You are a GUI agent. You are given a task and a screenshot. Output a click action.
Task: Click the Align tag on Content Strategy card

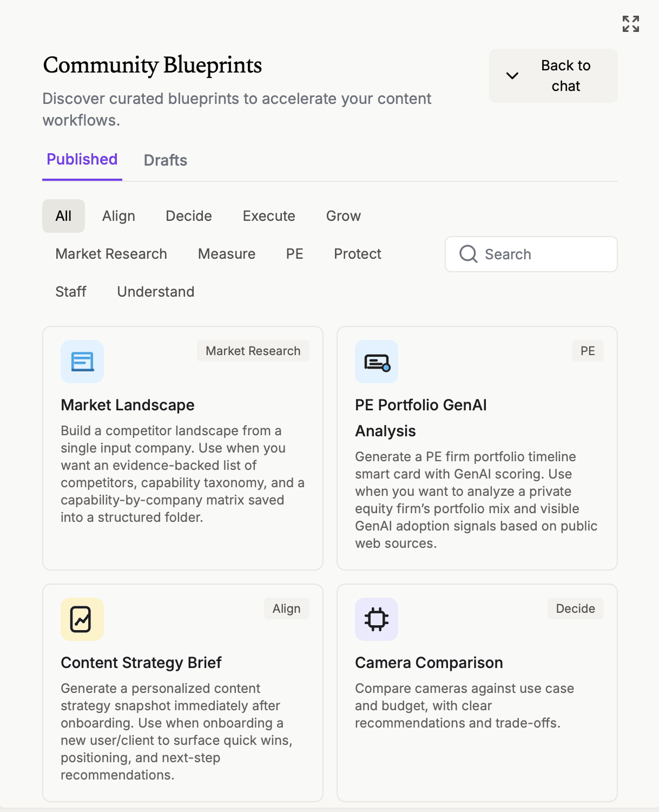[x=286, y=608]
